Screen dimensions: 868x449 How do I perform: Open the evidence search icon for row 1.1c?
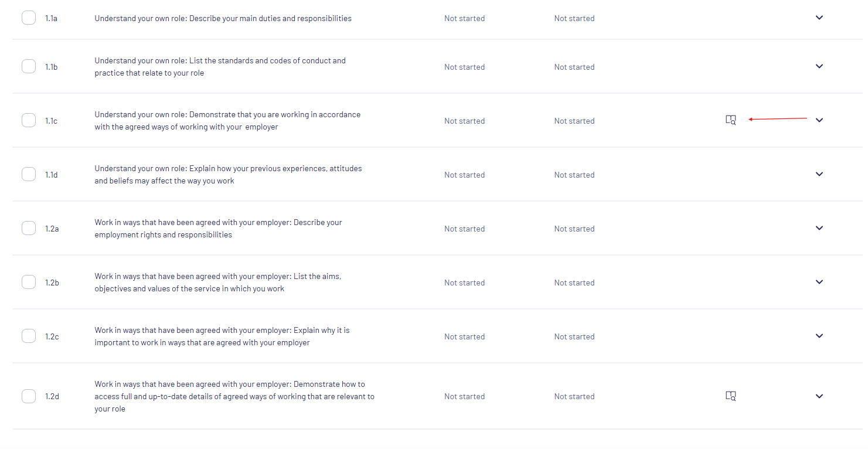(x=731, y=120)
